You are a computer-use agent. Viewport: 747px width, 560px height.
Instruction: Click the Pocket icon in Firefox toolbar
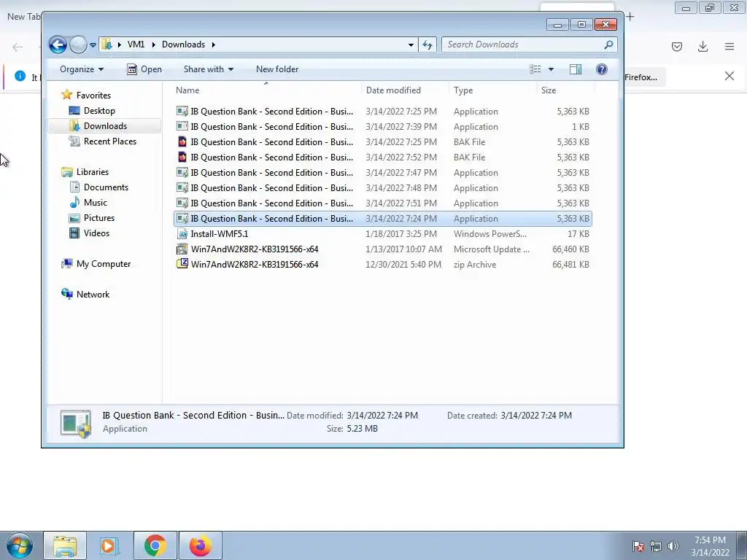677,46
